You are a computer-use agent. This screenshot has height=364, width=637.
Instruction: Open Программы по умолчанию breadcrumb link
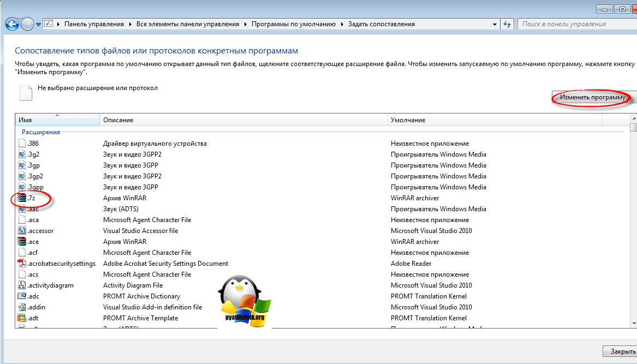295,24
